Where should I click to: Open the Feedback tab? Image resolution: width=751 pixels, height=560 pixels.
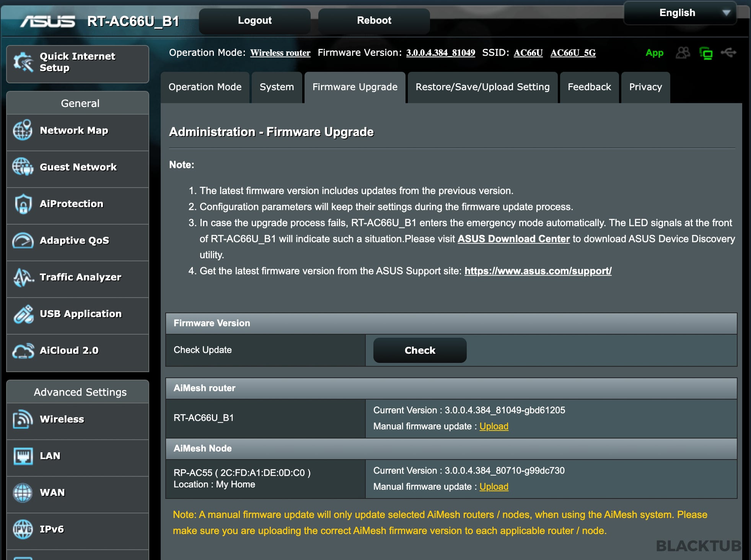(x=590, y=87)
